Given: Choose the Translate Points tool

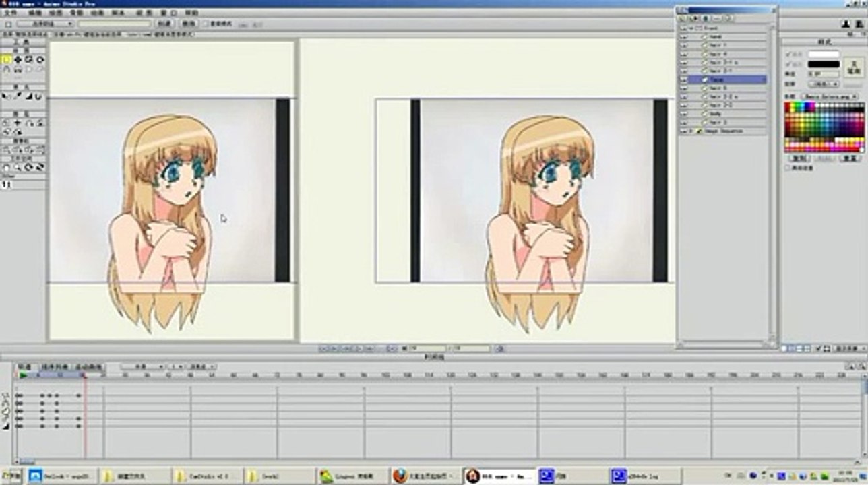Looking at the screenshot, I should point(18,59).
